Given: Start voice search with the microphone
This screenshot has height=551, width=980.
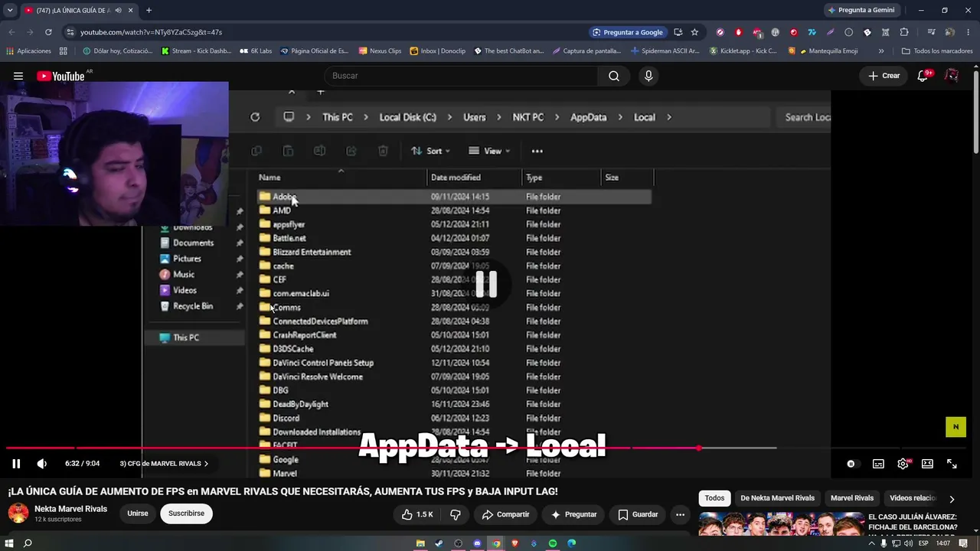Looking at the screenshot, I should click(648, 76).
